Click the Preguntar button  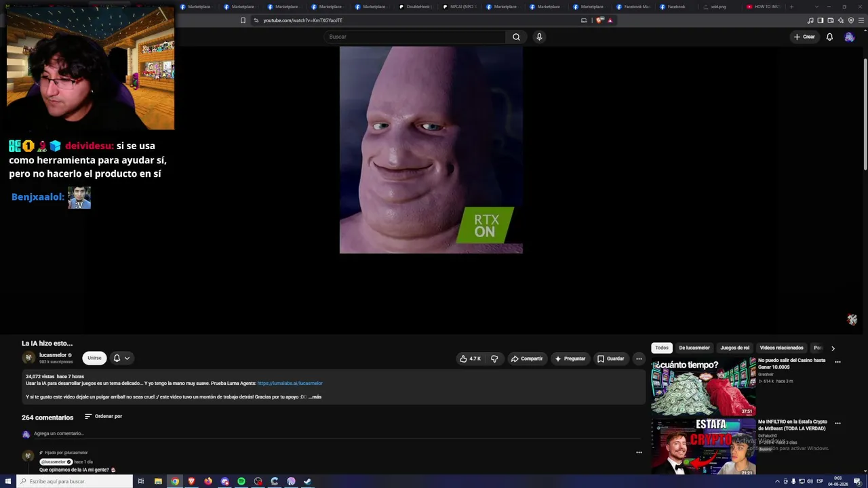point(570,359)
